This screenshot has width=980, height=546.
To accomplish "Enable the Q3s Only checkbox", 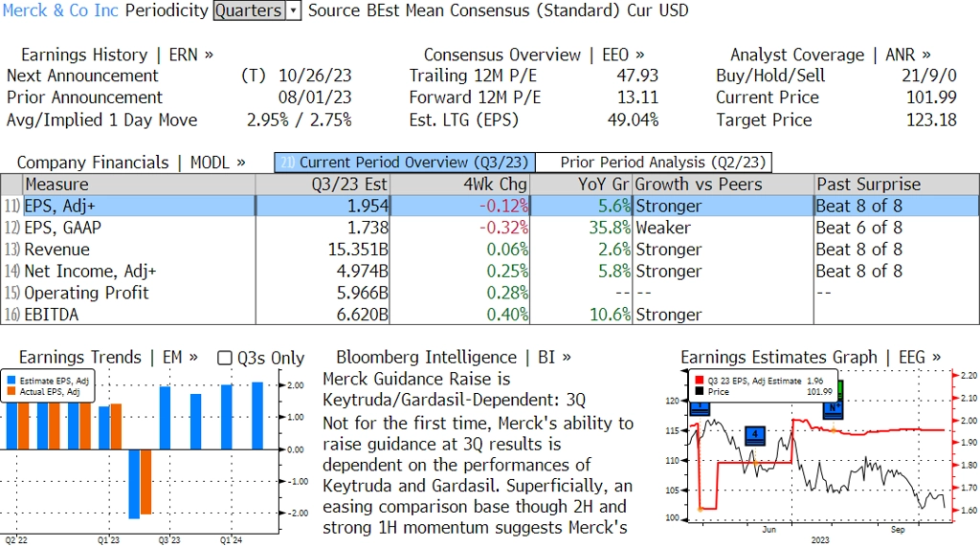I will 225,358.
